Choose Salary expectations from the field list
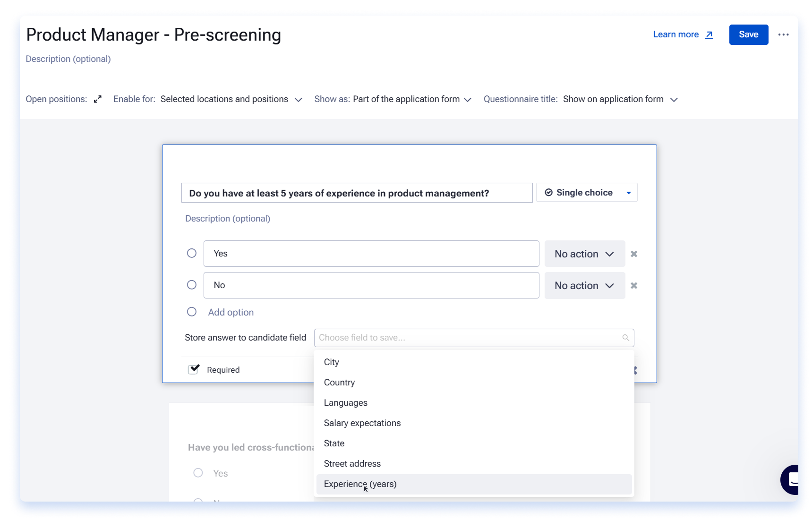 pos(474,423)
